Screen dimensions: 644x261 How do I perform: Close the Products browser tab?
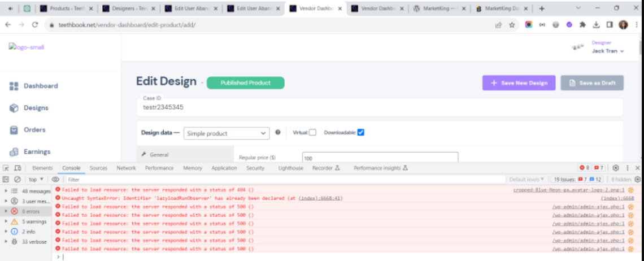tap(91, 8)
